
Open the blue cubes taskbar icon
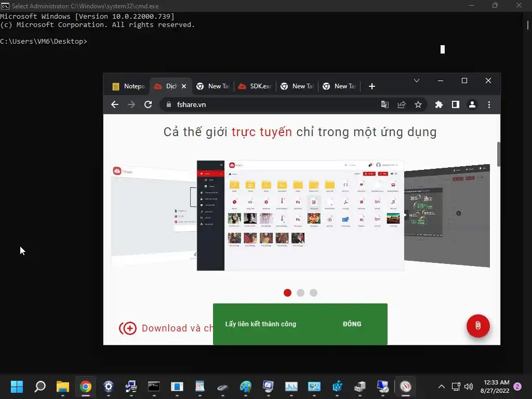click(337, 387)
